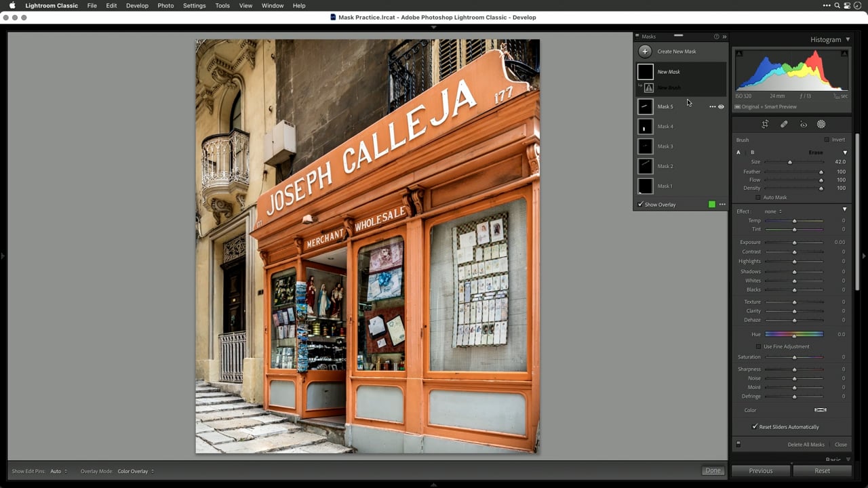The height and width of the screenshot is (488, 868).
Task: Expand the Basic panel triangle
Action: click(x=848, y=460)
